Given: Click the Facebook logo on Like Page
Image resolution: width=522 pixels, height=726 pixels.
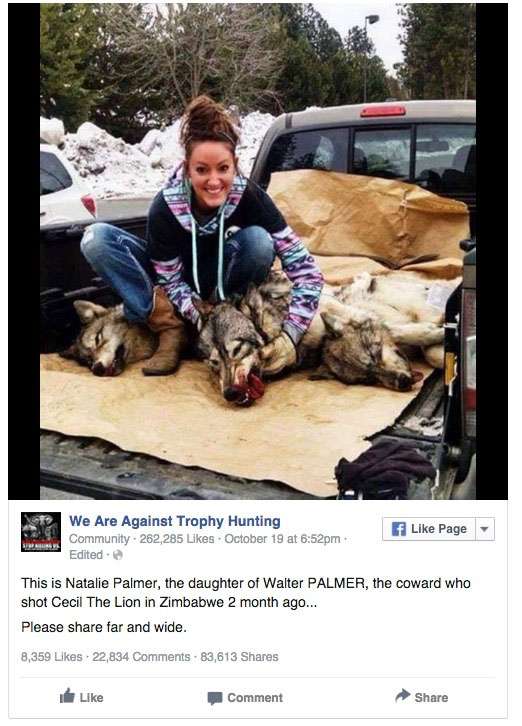Looking at the screenshot, I should tap(398, 529).
